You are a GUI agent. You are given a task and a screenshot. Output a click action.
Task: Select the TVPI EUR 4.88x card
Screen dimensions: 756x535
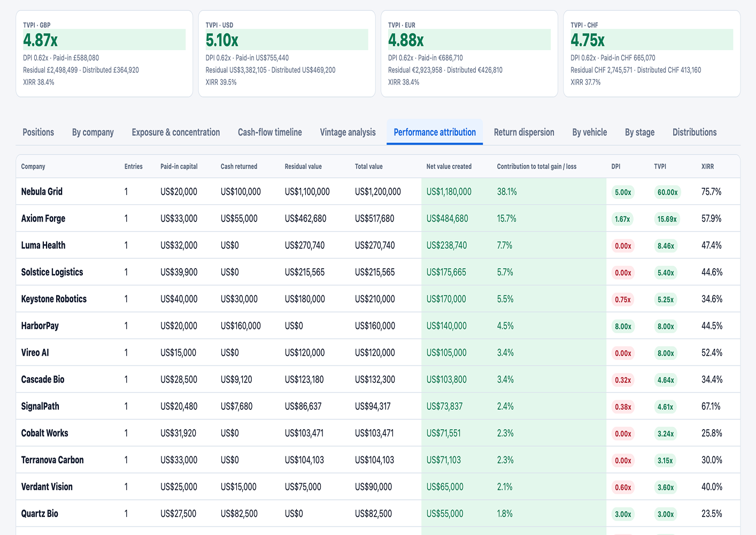click(x=469, y=53)
